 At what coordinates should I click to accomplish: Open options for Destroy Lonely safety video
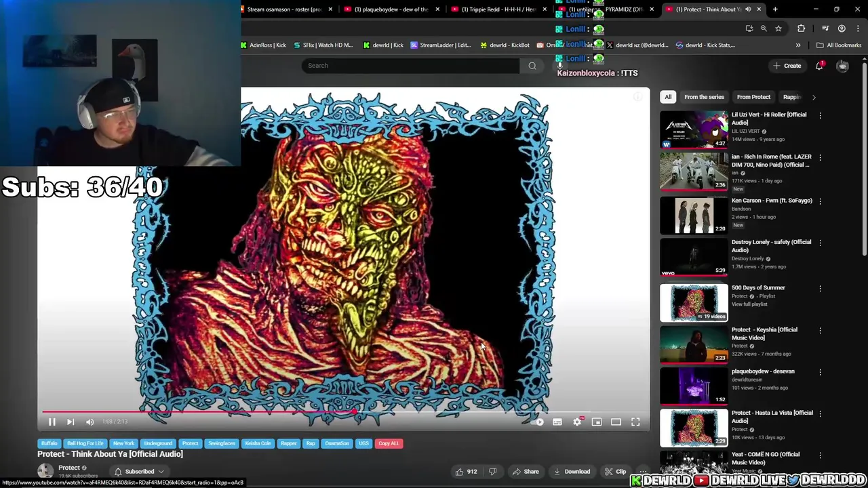pos(820,243)
